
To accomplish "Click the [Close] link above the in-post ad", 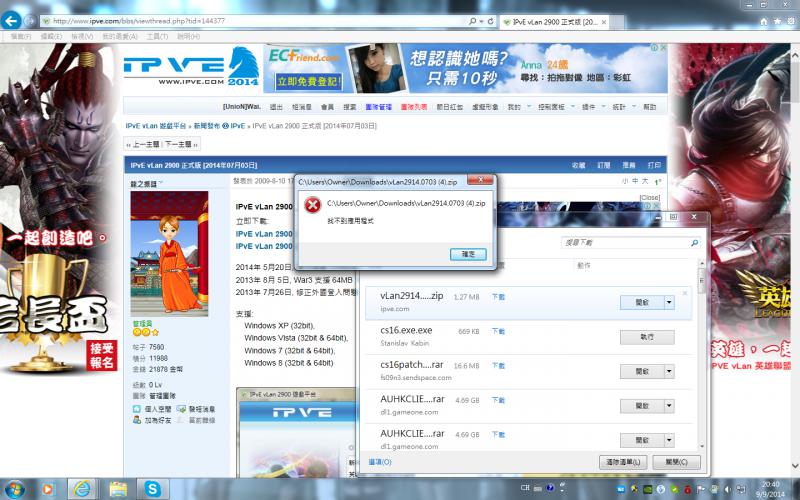I will [x=649, y=197].
